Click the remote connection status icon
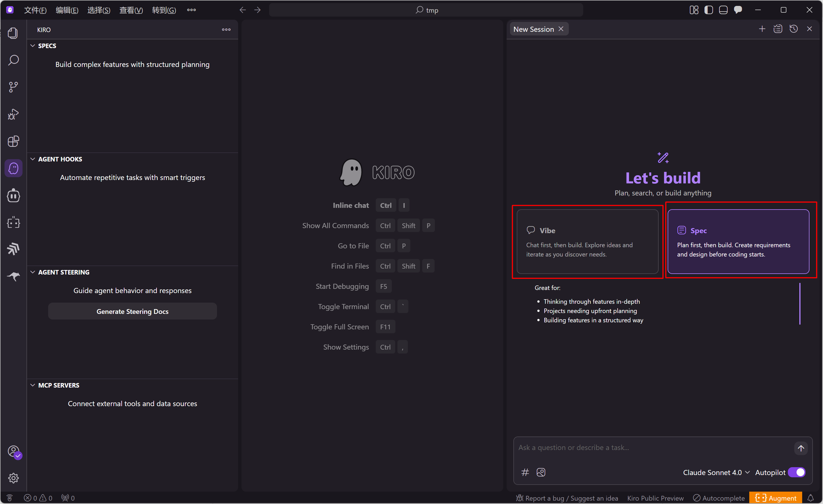 pos(10,498)
